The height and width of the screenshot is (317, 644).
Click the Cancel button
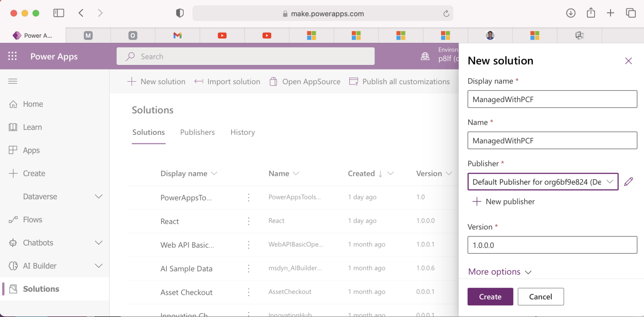click(x=540, y=296)
